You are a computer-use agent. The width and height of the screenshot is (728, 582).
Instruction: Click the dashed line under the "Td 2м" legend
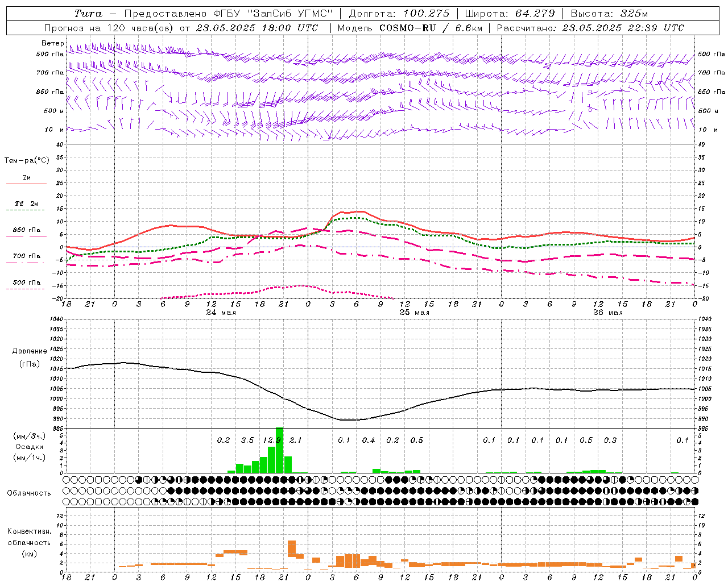coord(25,210)
